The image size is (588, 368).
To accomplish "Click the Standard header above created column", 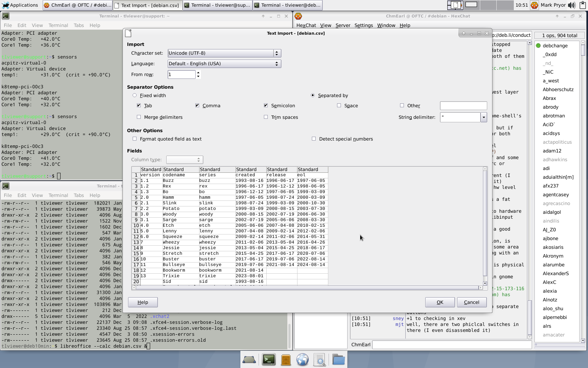I will click(x=251, y=170).
